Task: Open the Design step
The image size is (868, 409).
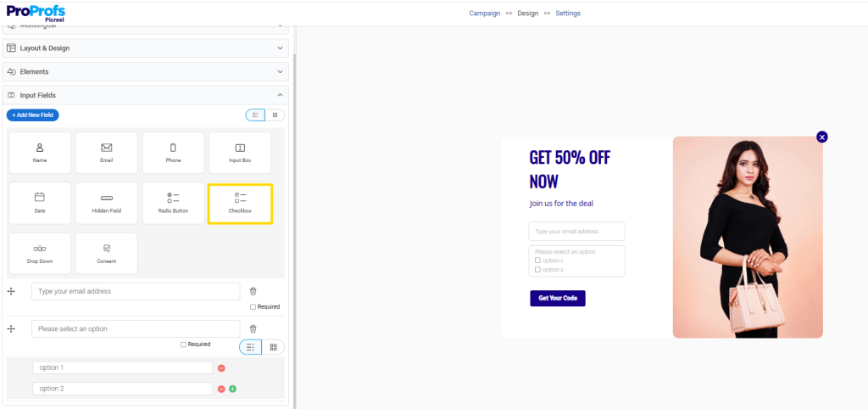Action: coord(527,14)
